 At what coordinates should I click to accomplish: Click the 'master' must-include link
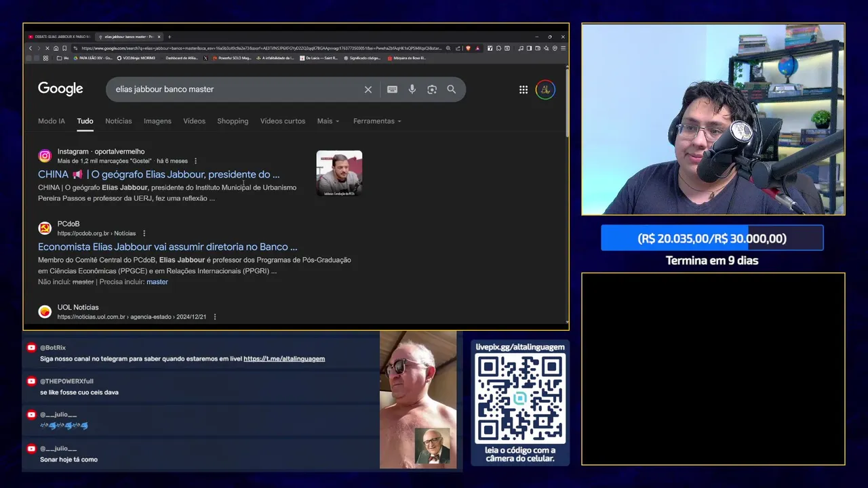coord(157,282)
